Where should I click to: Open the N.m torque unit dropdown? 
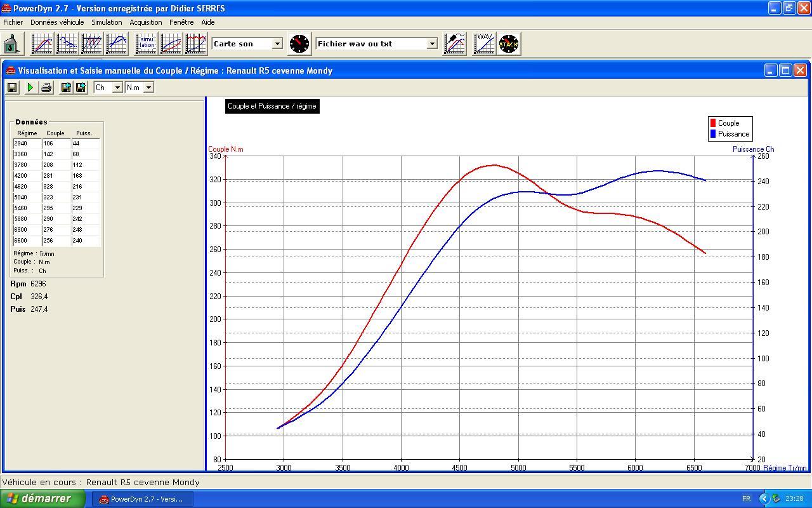click(148, 88)
